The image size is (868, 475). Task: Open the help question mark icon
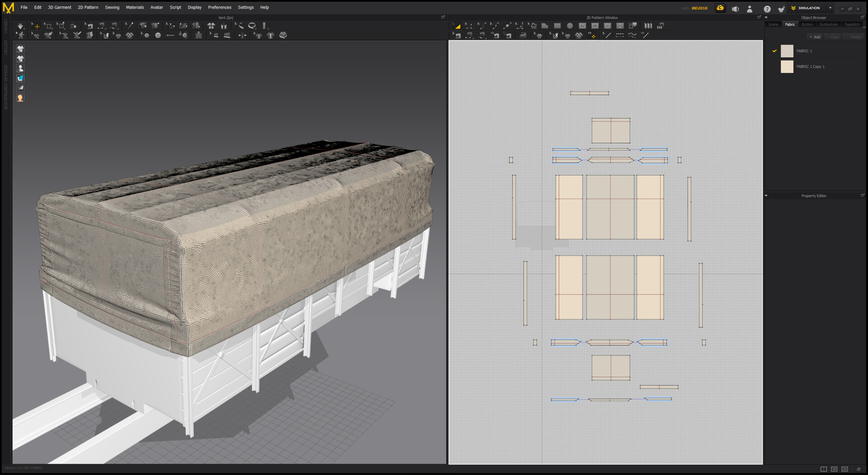click(767, 9)
